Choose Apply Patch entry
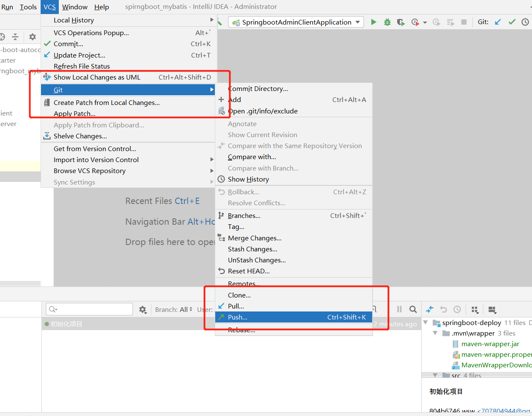532x416 pixels. click(129, 113)
